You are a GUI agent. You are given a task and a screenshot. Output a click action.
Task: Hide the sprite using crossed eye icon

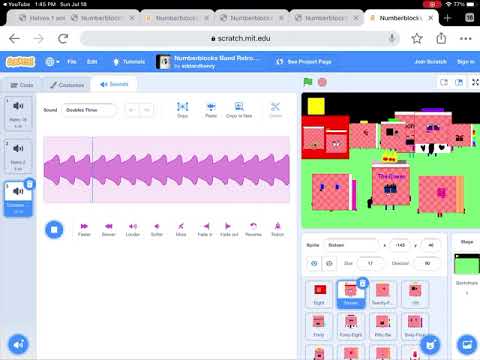pyautogui.click(x=329, y=263)
